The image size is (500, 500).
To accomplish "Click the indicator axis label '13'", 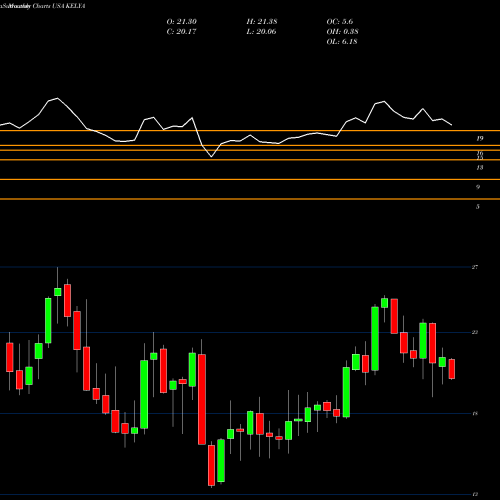I will [480, 168].
